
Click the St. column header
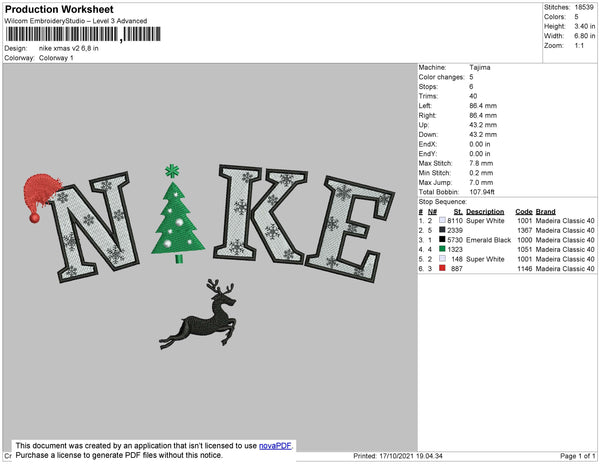(x=458, y=212)
